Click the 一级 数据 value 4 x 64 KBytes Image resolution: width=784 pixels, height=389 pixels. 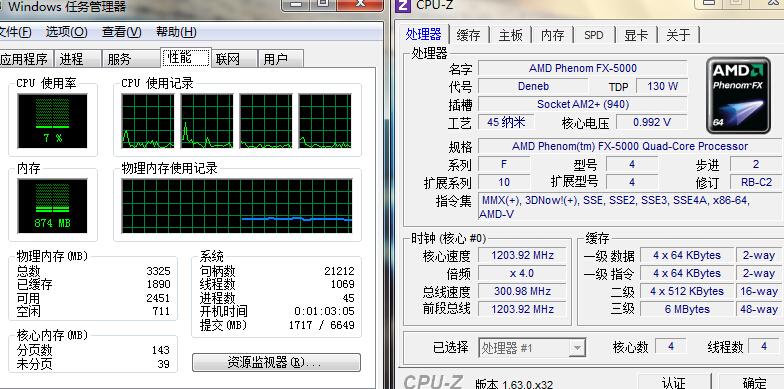[x=686, y=255]
